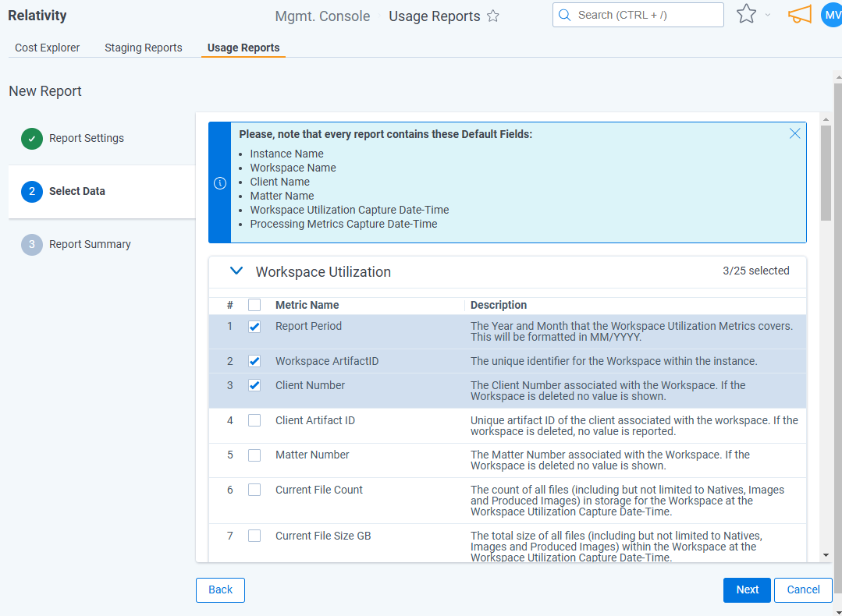Click the New Report heading

45,90
